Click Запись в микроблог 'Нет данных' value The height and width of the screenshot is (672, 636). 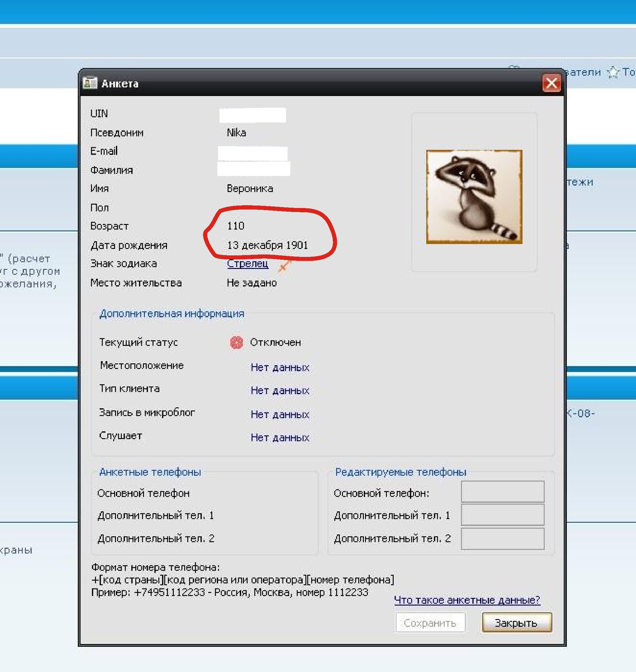280,414
